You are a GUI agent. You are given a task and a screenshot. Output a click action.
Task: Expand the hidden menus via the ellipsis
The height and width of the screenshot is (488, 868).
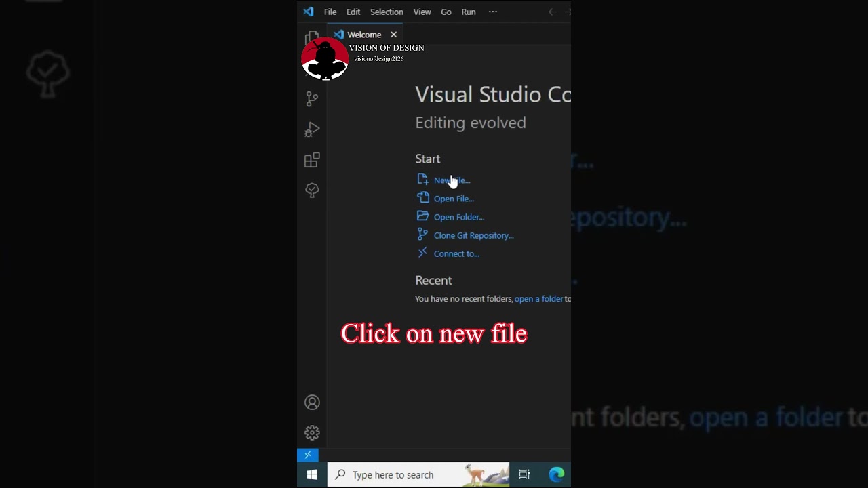click(493, 12)
